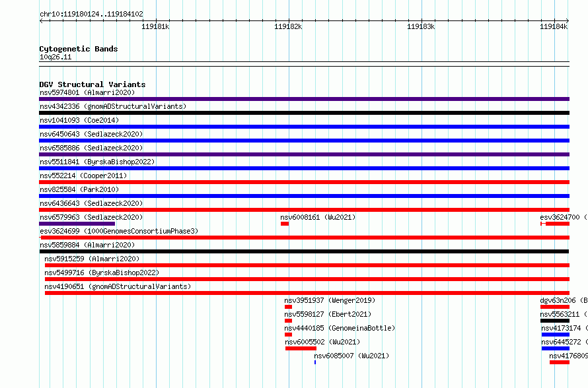Click the 119182k scale label

(288, 26)
